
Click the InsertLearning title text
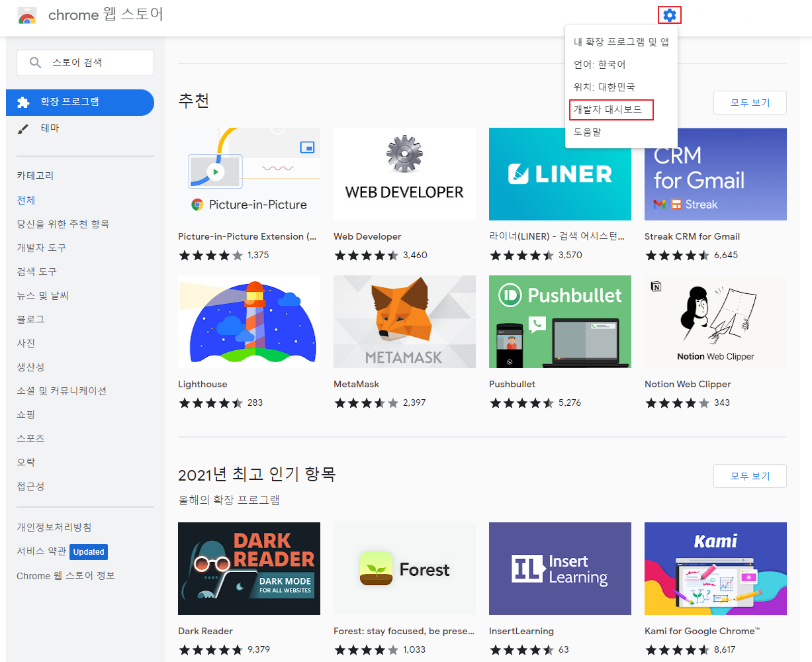click(x=521, y=631)
